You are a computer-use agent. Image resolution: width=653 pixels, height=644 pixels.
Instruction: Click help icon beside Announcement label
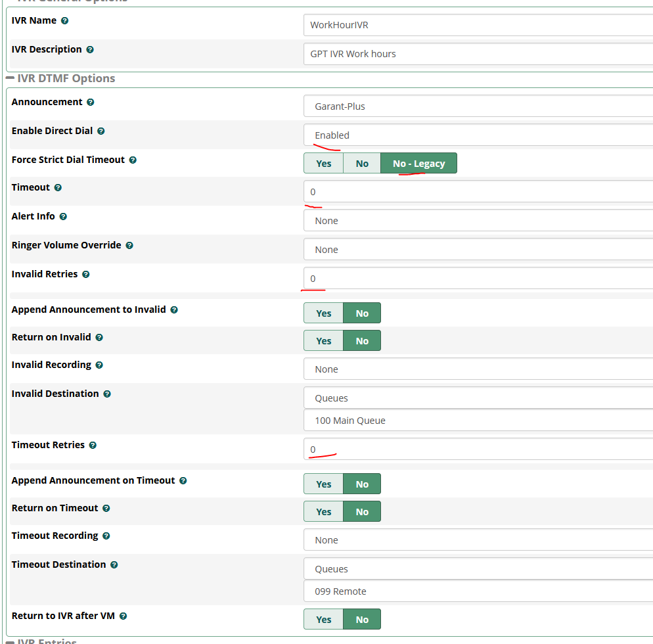tap(90, 103)
